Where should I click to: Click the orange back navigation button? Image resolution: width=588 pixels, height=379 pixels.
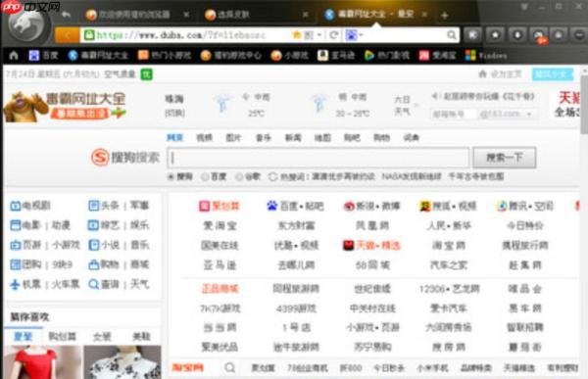67,35
